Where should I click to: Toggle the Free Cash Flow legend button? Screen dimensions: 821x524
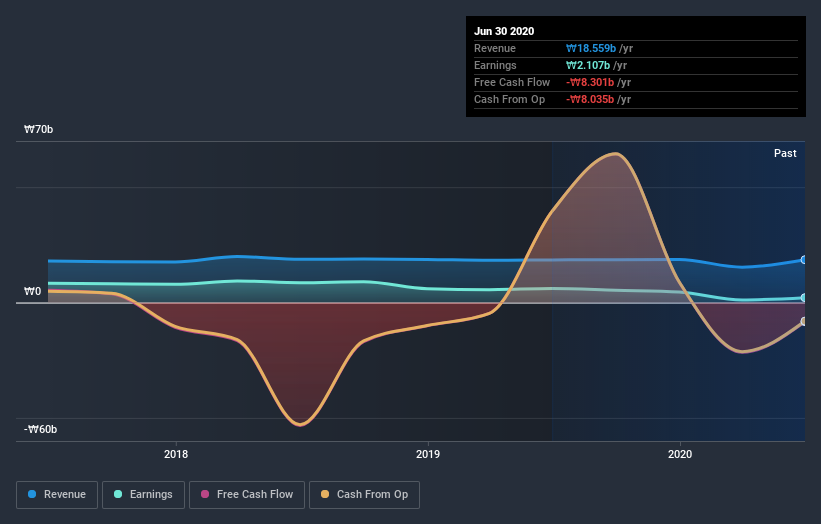pos(247,495)
